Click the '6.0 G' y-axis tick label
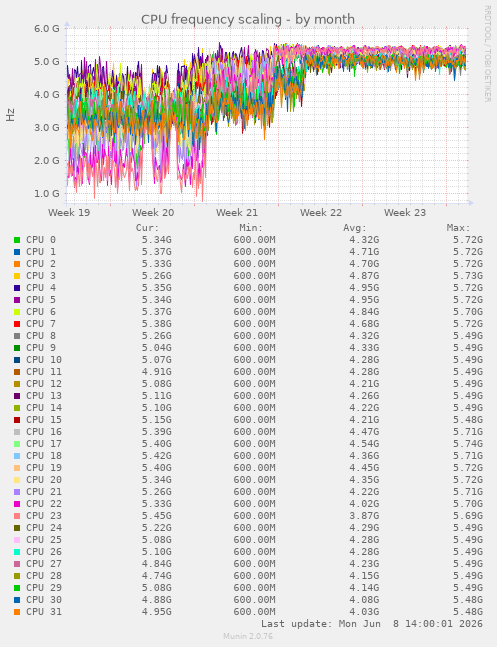This screenshot has width=497, height=647. coord(47,28)
